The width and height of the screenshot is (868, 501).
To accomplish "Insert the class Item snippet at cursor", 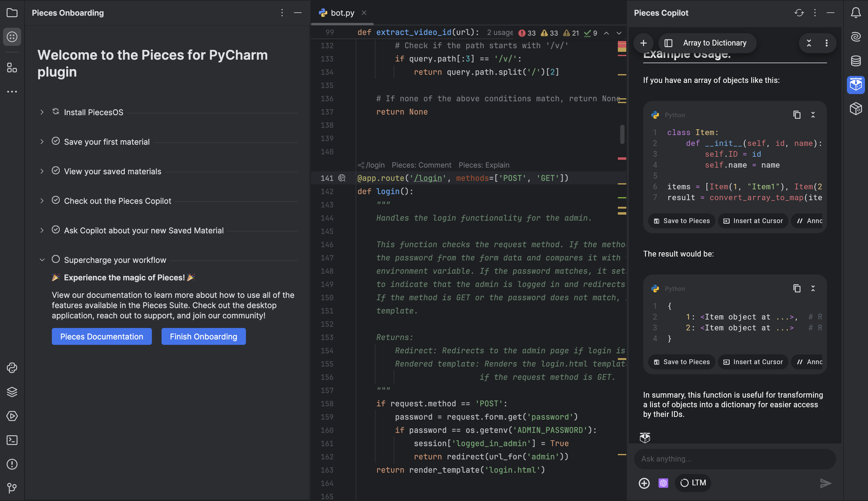I will [753, 221].
